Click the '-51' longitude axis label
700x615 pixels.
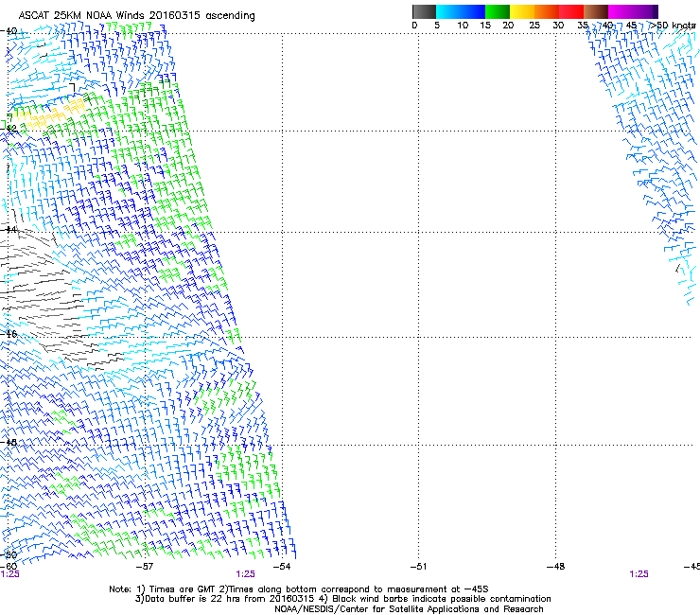pyautogui.click(x=418, y=567)
